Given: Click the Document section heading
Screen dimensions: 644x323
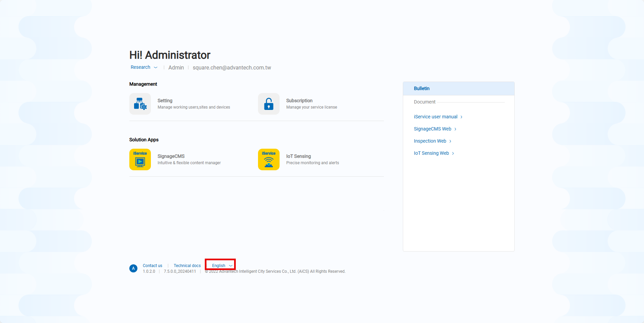Looking at the screenshot, I should click(424, 102).
